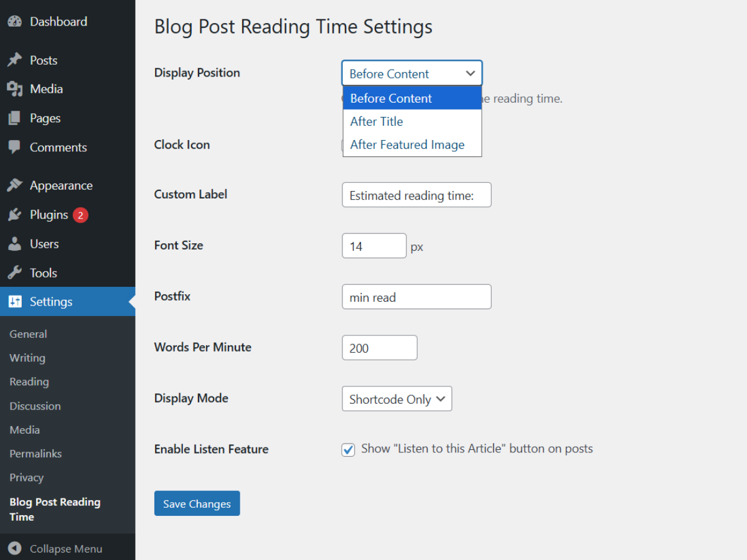Viewport: 747px width, 560px height.
Task: Go to Comments in sidebar
Action: (59, 147)
